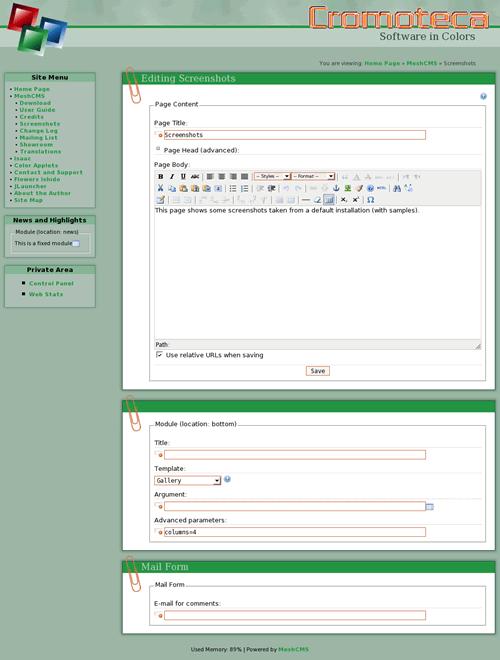Open Change Log in Site Menu

pyautogui.click(x=39, y=130)
